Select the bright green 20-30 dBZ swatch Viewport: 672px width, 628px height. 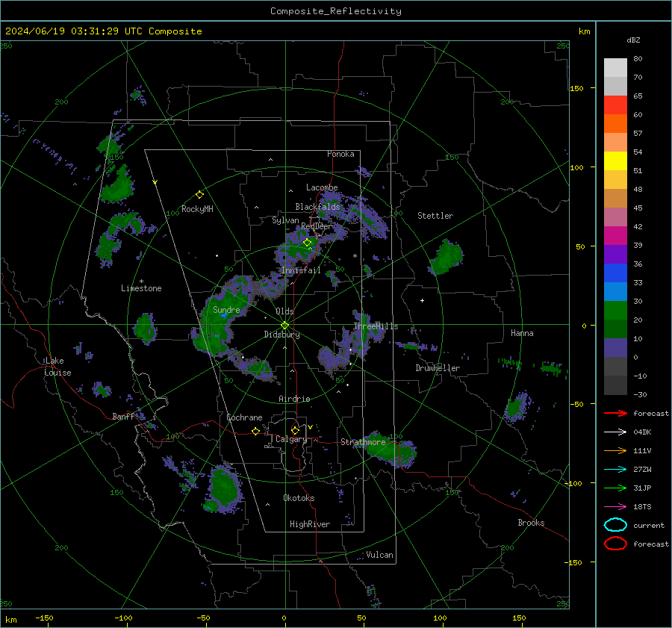coord(615,311)
